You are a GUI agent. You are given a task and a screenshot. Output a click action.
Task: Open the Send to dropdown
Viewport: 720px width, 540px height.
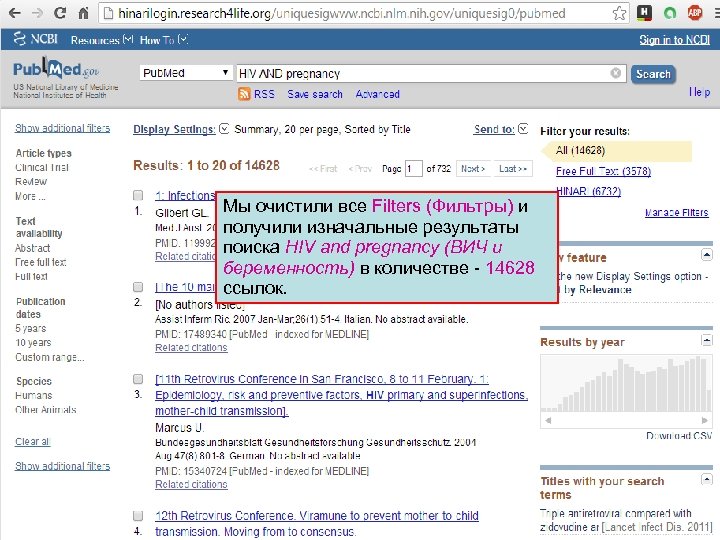[x=501, y=129]
